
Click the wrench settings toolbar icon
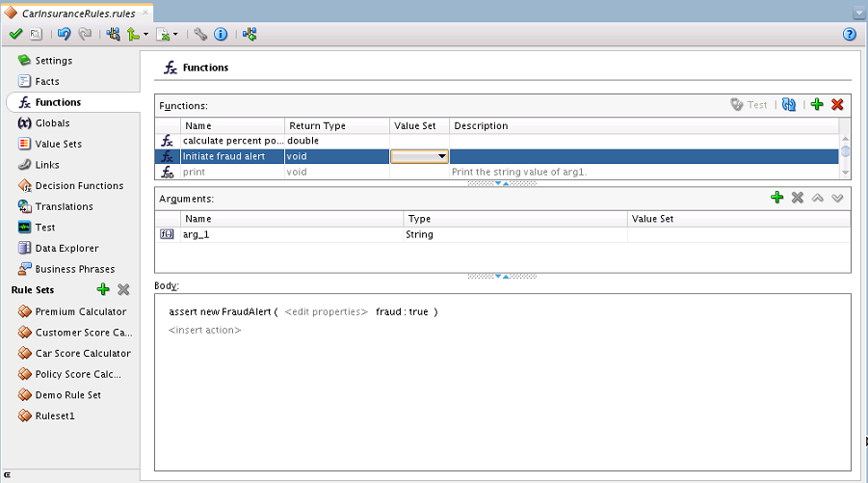(x=200, y=35)
